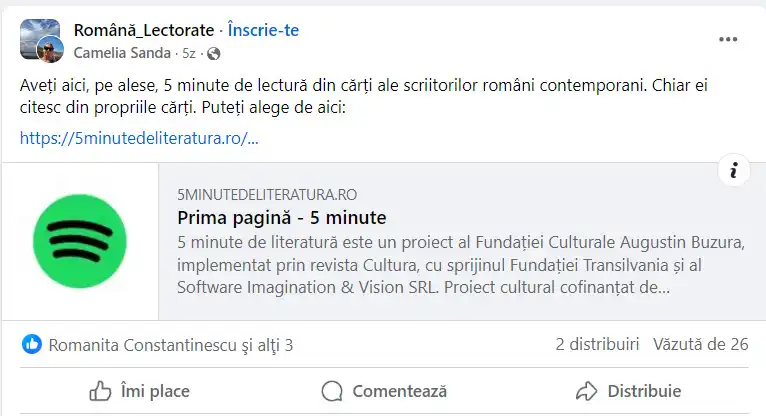This screenshot has width=766, height=416.
Task: View who reacted: Romanita Constantinescu și alții 3
Action: (170, 345)
